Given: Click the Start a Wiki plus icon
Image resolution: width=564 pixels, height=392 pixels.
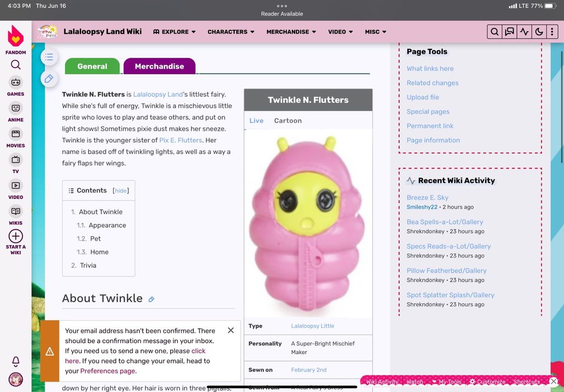Looking at the screenshot, I should 16,236.
